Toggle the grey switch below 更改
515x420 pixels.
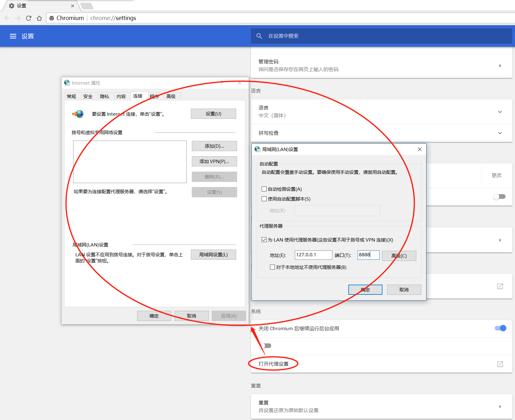499,197
